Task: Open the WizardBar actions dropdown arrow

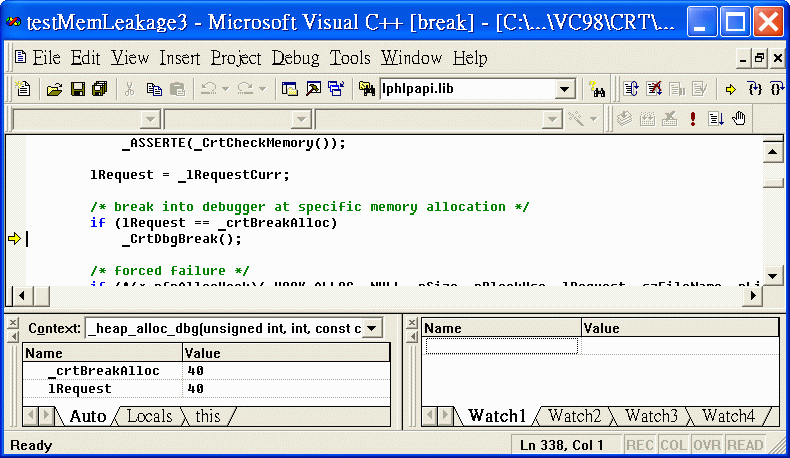Action: (x=593, y=119)
